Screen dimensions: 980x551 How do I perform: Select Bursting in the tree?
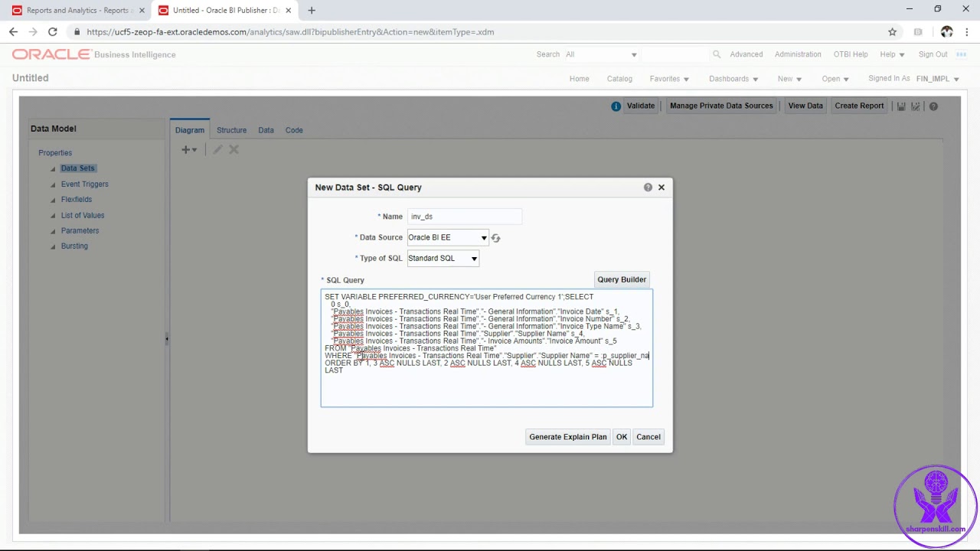click(74, 246)
